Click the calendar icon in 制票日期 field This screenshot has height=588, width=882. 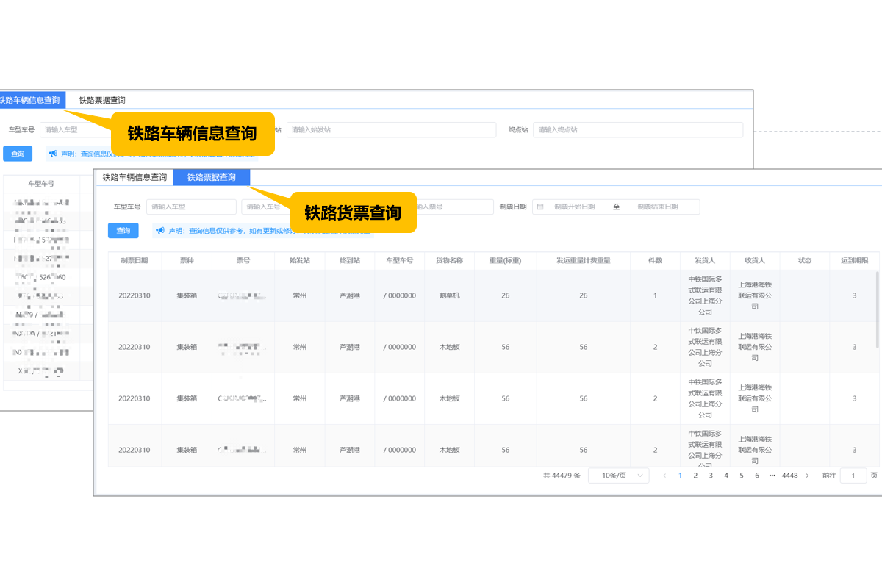(x=541, y=207)
